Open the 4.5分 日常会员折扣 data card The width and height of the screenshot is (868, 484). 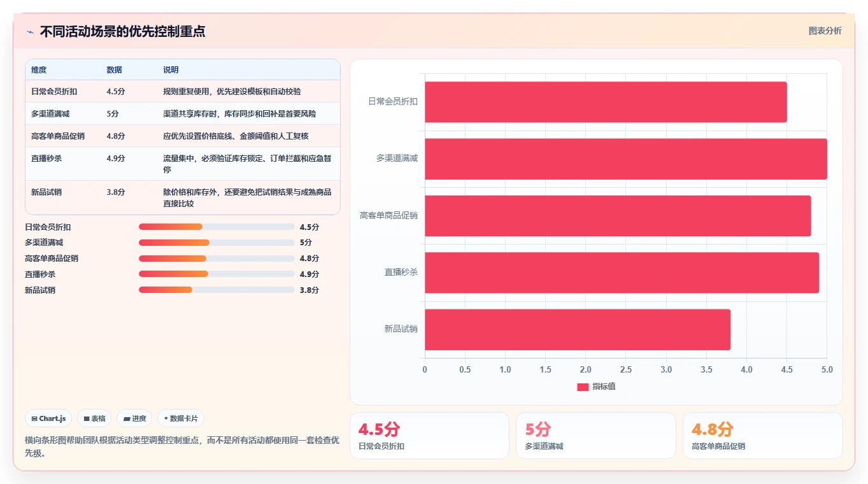tap(429, 436)
